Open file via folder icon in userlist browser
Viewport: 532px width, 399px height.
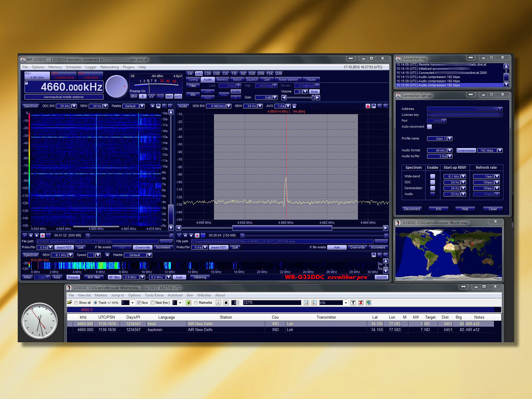[70, 302]
